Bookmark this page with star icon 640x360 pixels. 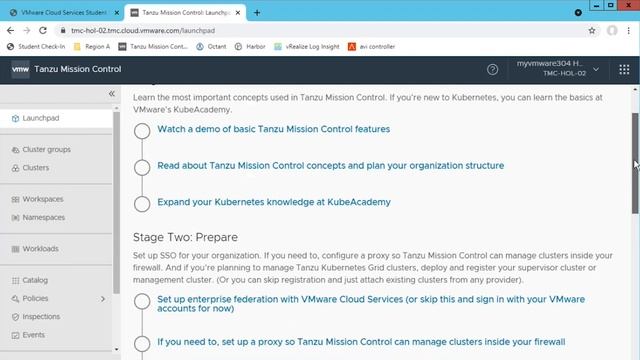tap(592, 31)
